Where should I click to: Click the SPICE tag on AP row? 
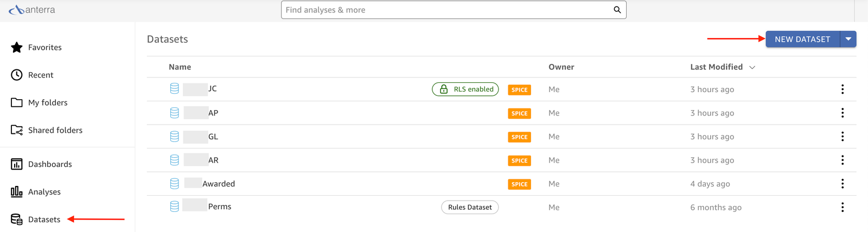519,113
